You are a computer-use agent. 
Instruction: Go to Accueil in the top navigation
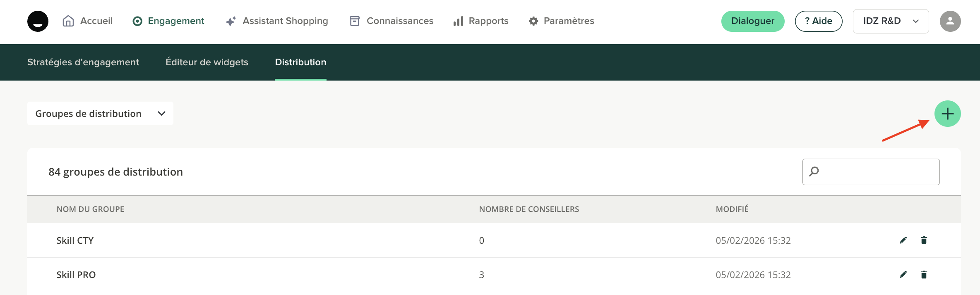coord(88,21)
